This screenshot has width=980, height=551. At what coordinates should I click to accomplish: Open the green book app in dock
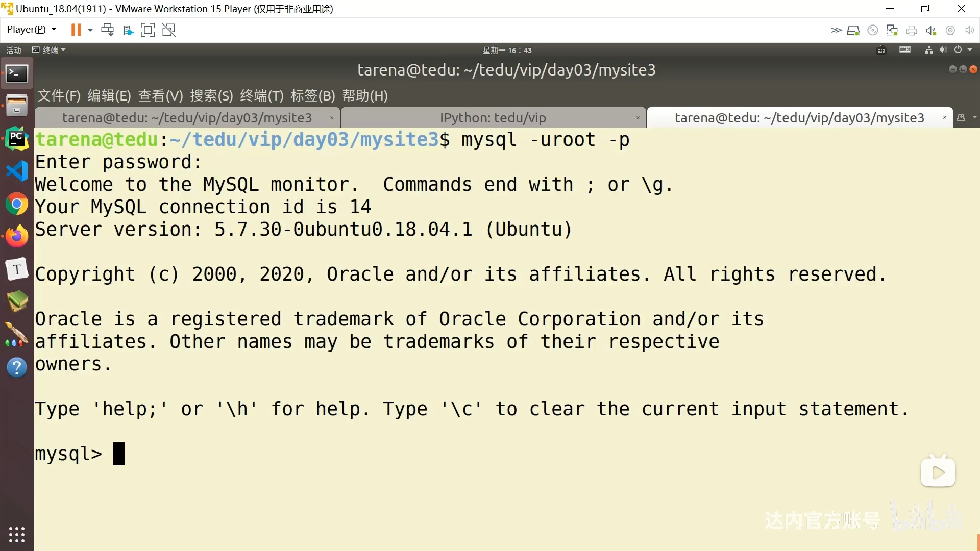[17, 302]
